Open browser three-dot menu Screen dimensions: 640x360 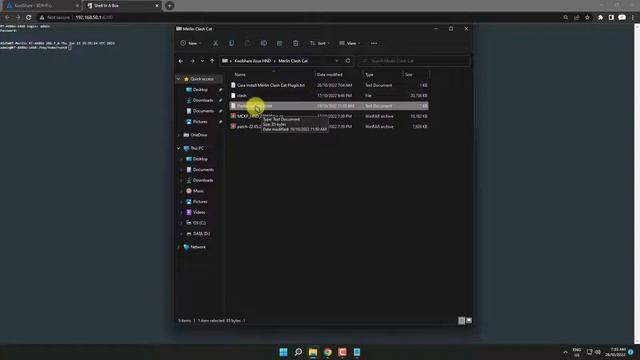[x=633, y=18]
